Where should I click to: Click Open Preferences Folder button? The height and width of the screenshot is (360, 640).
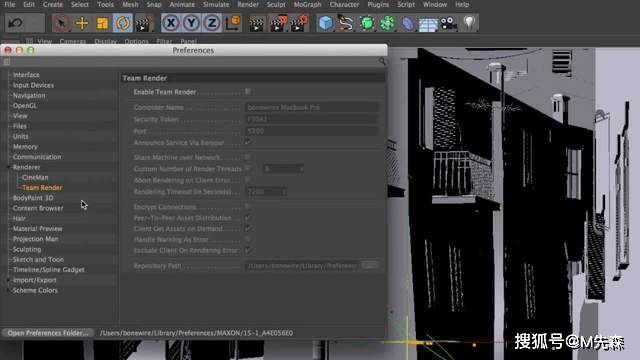(x=48, y=333)
